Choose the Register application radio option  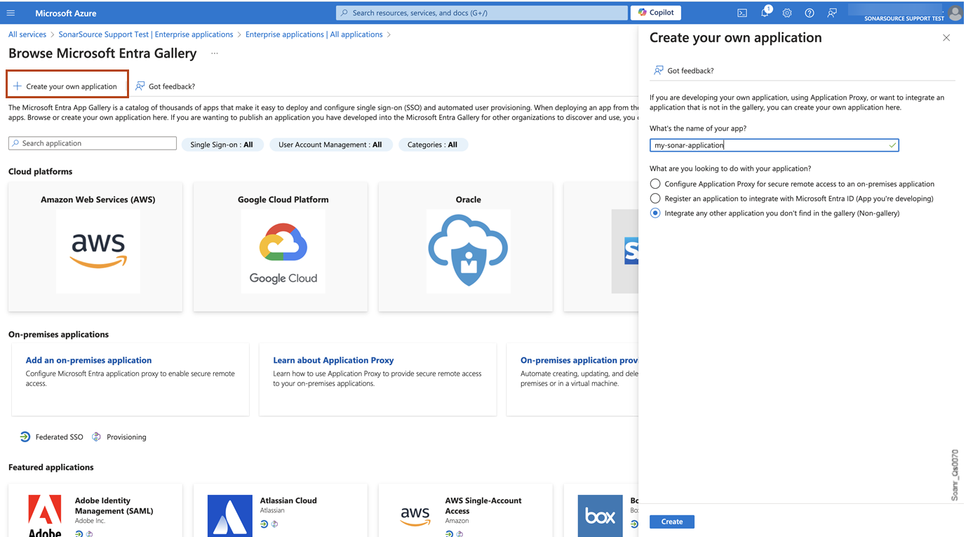tap(655, 198)
